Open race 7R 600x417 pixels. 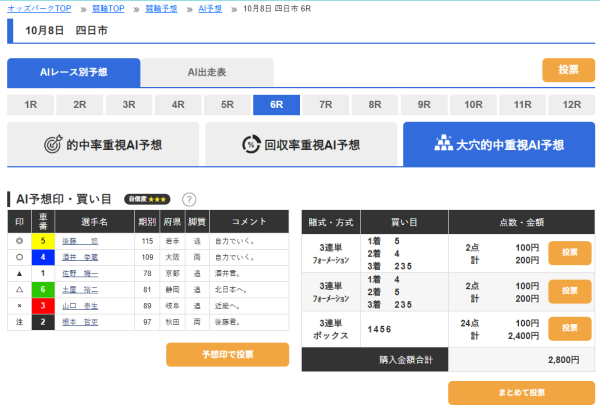point(326,105)
